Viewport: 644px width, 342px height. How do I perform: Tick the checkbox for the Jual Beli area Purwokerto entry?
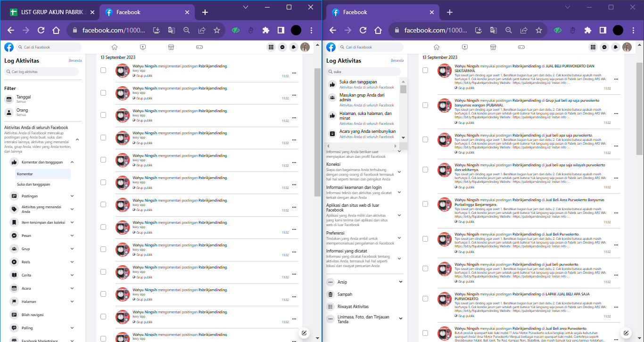pos(425,333)
